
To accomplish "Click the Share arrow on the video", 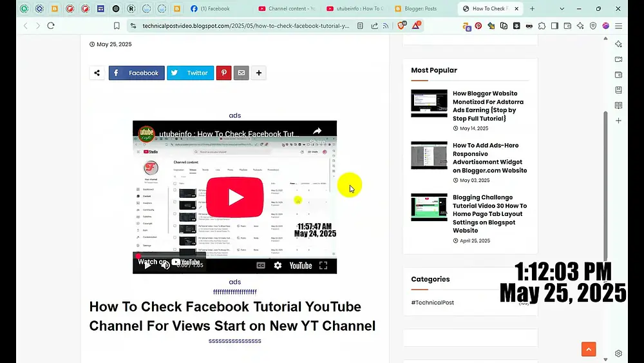I will point(317,134).
